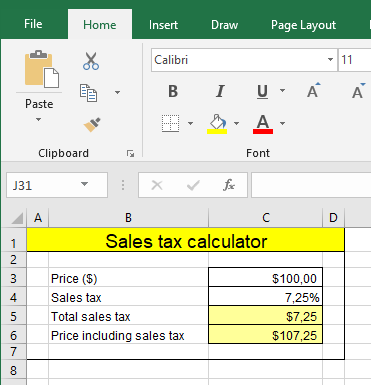Expand the Font Color dropdown arrow
371x385 pixels.
pos(282,123)
